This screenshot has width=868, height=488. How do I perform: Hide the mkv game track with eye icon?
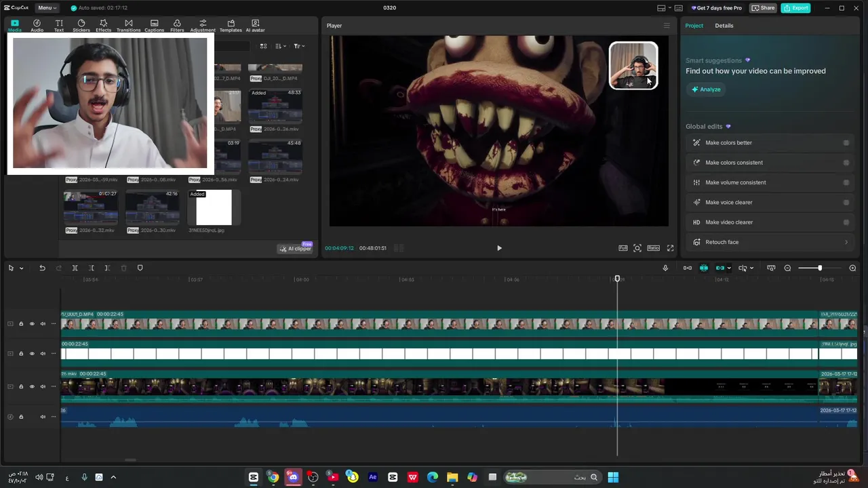coord(32,387)
